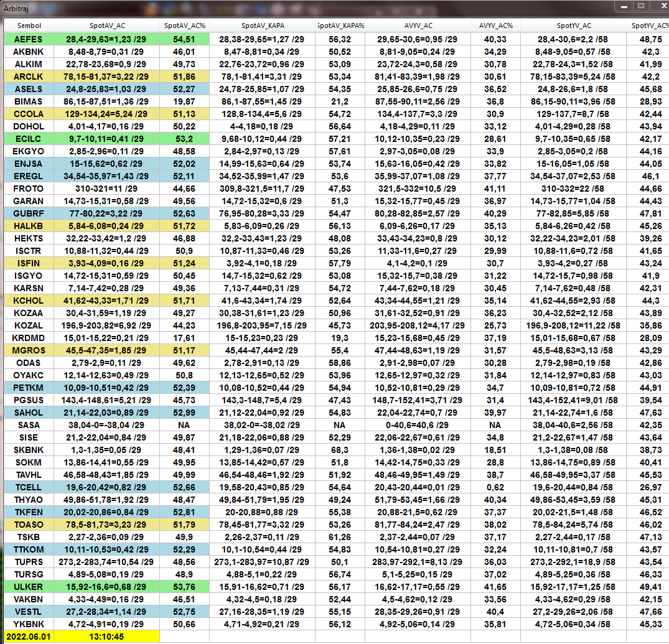
Task: Select the ULKER symbol cell
Action: pyautogui.click(x=29, y=586)
